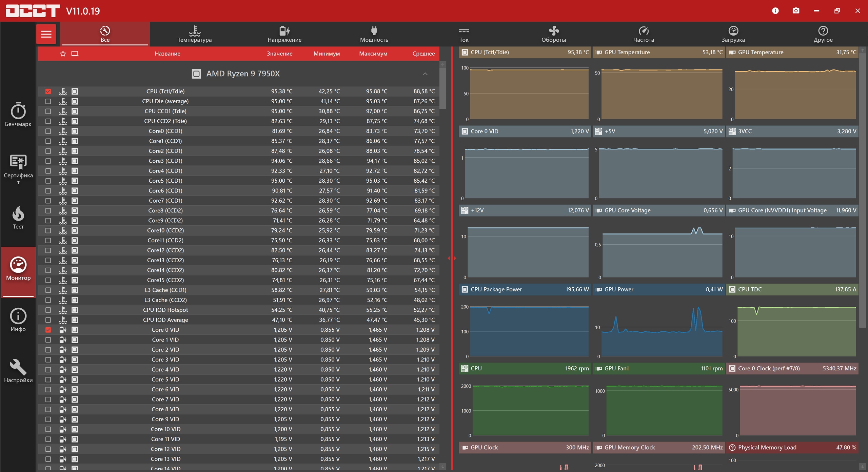The image size is (868, 472).
Task: Click GPU icon on GPU Fan1 graph header
Action: tap(599, 368)
